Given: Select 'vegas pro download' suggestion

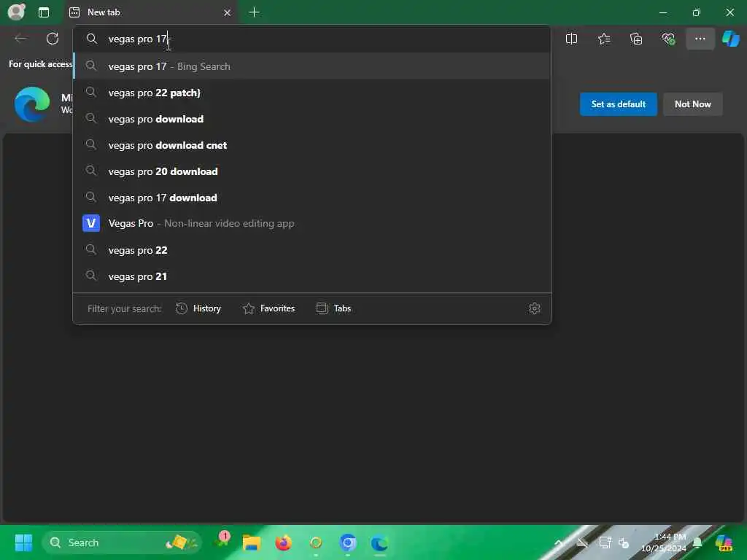Looking at the screenshot, I should (x=312, y=119).
